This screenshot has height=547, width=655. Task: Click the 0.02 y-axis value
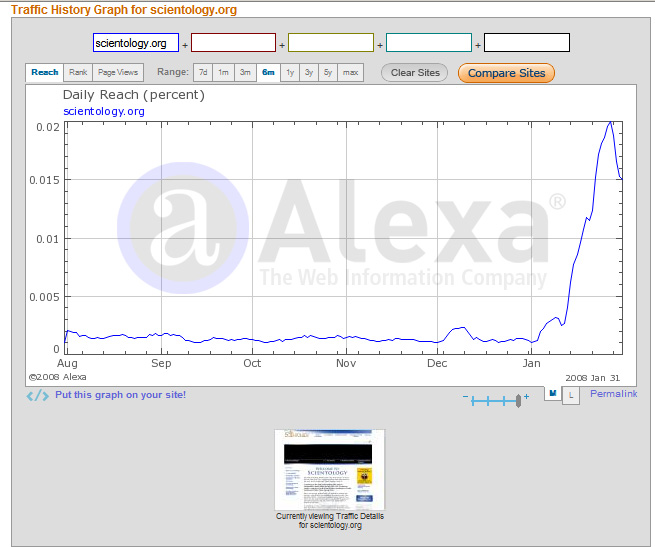[48, 127]
